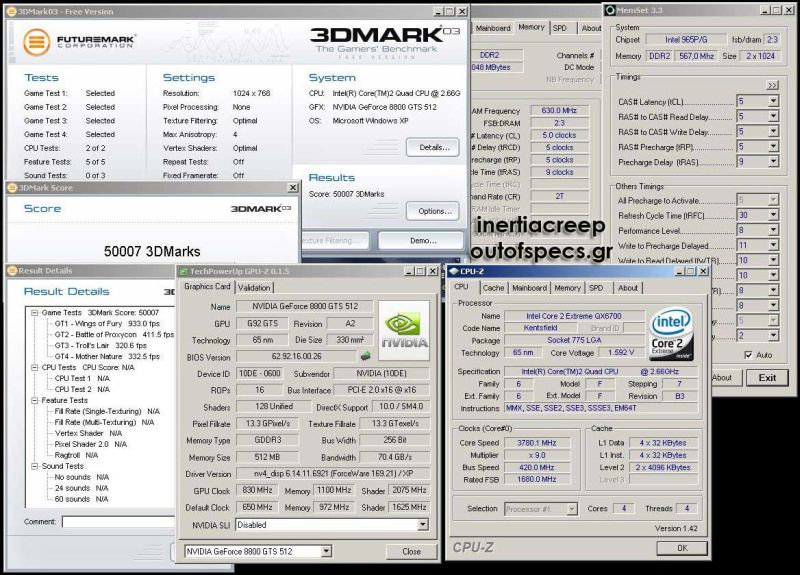The height and width of the screenshot is (575, 800).
Task: Click the Intel Core 2 Extreme logo
Action: click(671, 333)
